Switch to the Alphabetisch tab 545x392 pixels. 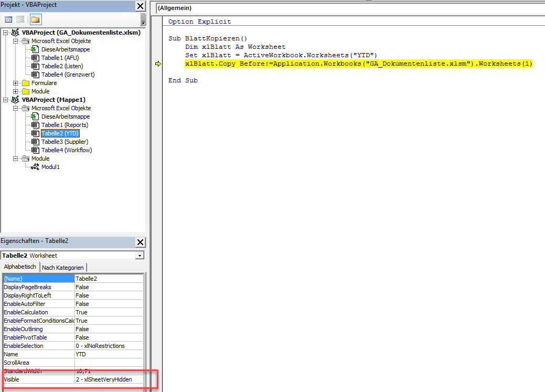pos(20,267)
